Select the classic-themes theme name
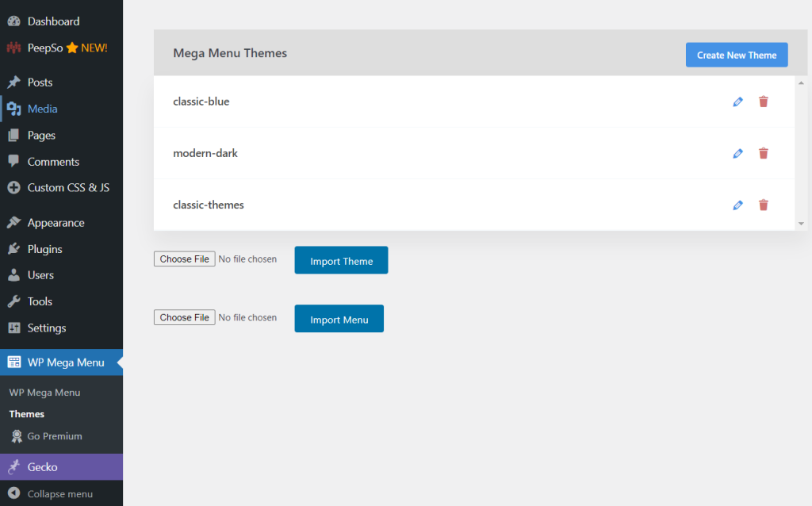 [x=209, y=205]
